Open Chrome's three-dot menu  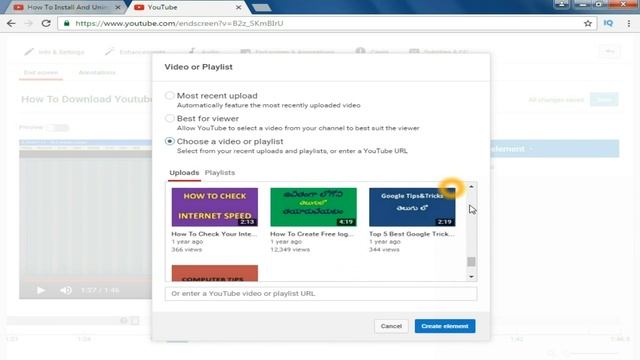tap(629, 23)
